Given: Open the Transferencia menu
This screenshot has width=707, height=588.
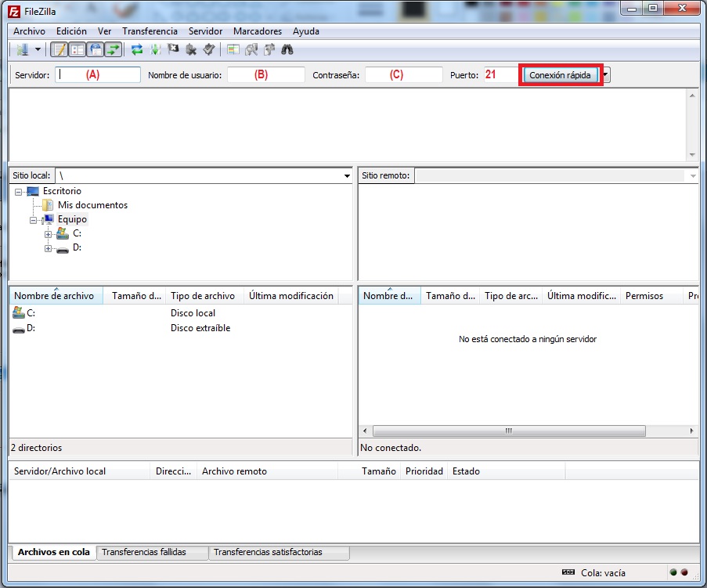Looking at the screenshot, I should tap(150, 31).
